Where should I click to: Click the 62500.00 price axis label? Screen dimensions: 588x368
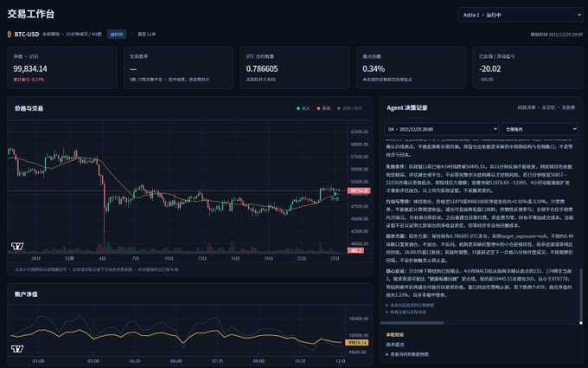click(x=359, y=132)
